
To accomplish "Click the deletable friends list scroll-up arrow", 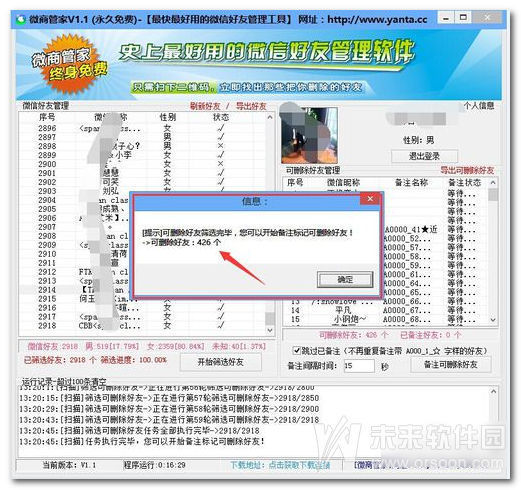I will pyautogui.click(x=493, y=183).
